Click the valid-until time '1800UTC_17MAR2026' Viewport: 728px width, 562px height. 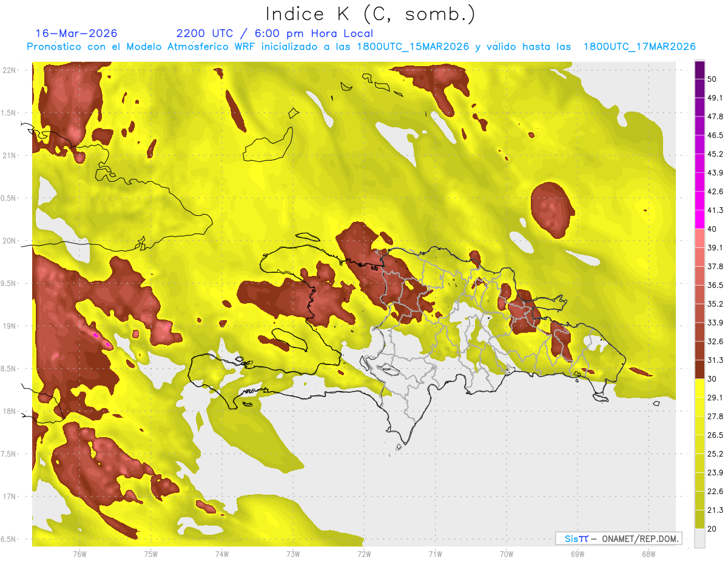tap(639, 47)
